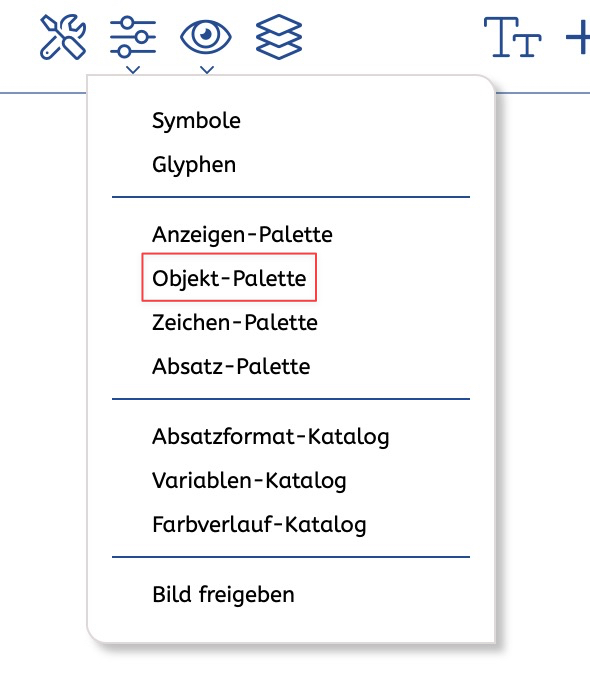Choose Symbole from the menu
Screen dimensions: 590x678
(196, 121)
